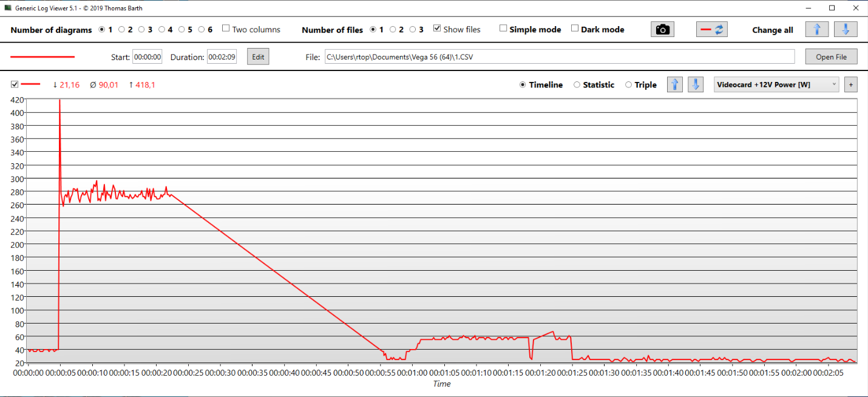Click the red line color sample in the file row

click(42, 57)
